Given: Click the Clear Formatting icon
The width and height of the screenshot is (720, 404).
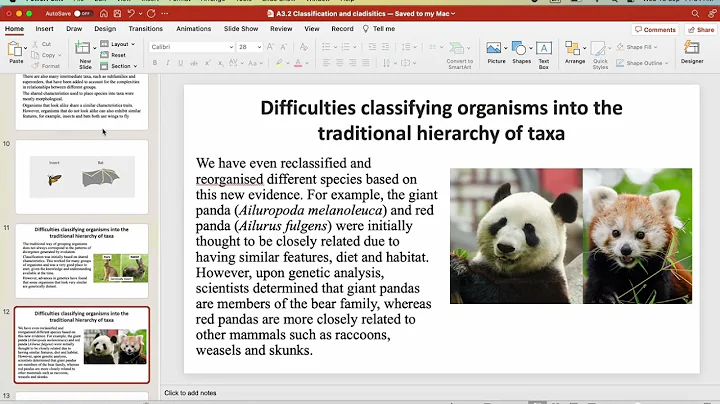Looking at the screenshot, I should click(x=304, y=47).
